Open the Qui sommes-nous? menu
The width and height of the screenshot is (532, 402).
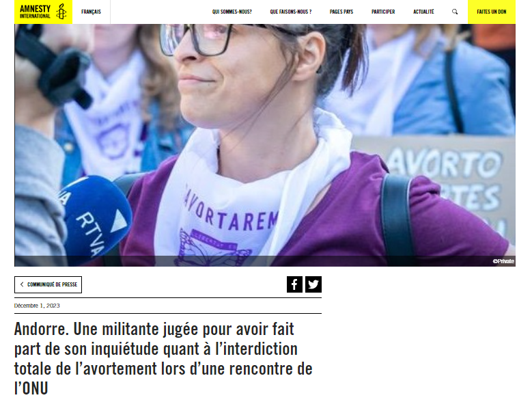pos(232,12)
